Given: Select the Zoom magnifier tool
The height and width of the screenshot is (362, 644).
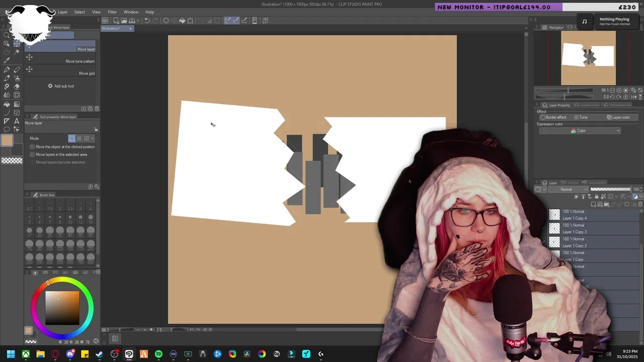Looking at the screenshot, I should pos(7,35).
